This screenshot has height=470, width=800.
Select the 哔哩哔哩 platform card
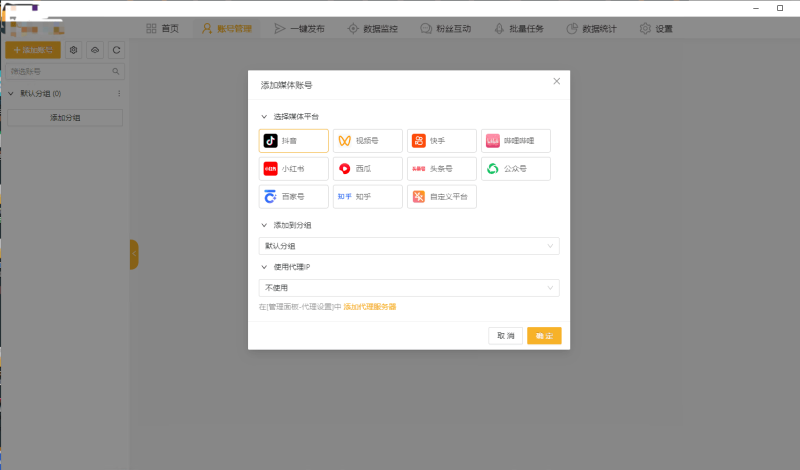click(x=515, y=141)
